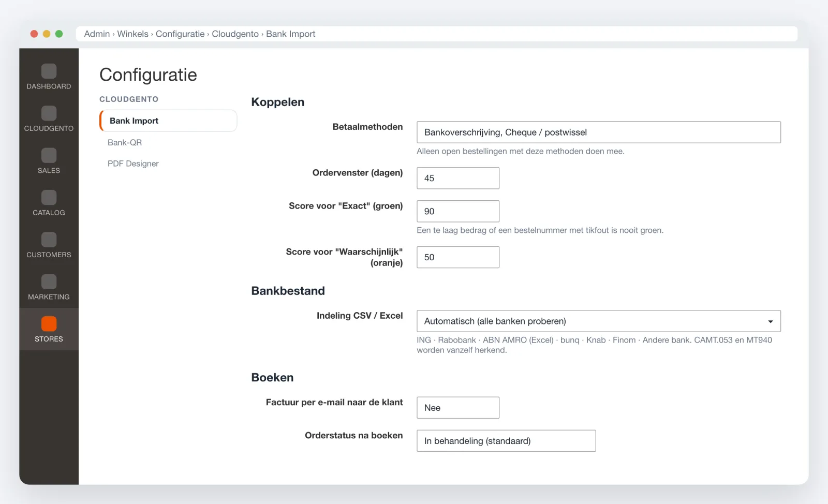Click the Configuratie page title
The height and width of the screenshot is (504, 828).
point(148,75)
